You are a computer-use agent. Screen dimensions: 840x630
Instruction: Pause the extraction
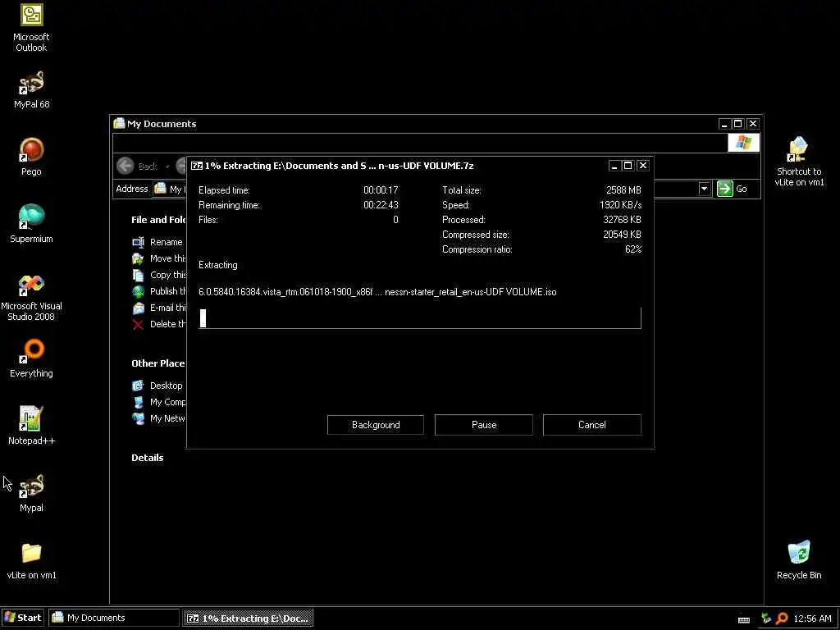(484, 425)
